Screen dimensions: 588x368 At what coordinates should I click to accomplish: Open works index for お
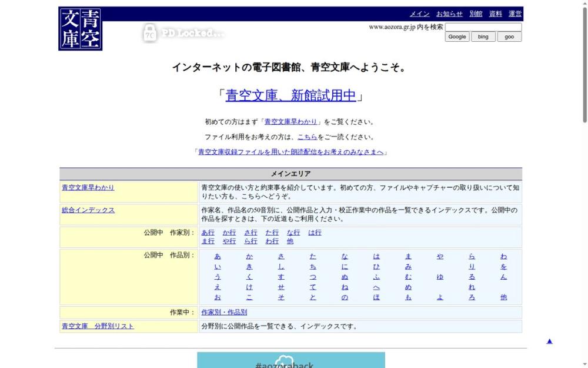pos(218,297)
